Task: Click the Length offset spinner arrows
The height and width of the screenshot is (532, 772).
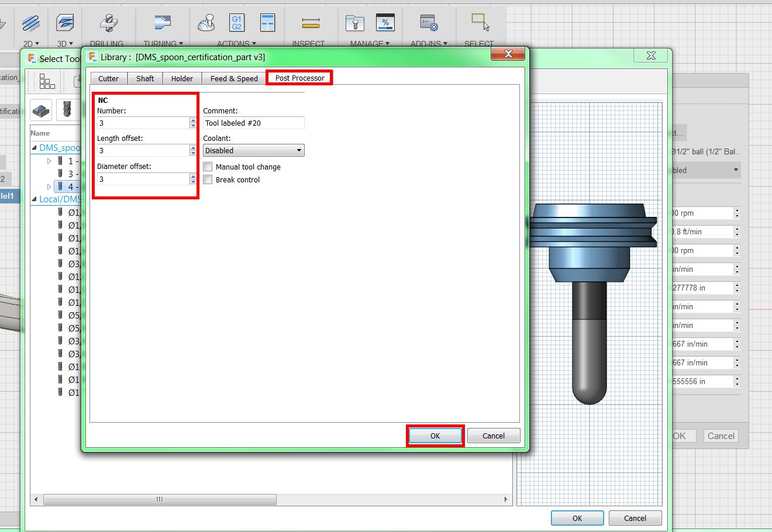Action: (193, 150)
